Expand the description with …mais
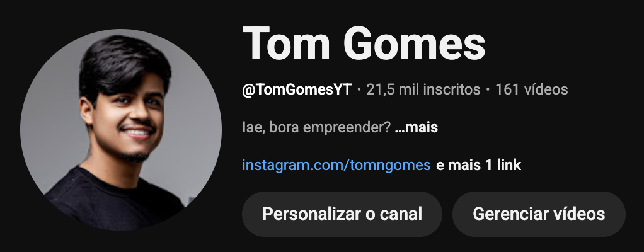The image size is (644, 252). [416, 128]
